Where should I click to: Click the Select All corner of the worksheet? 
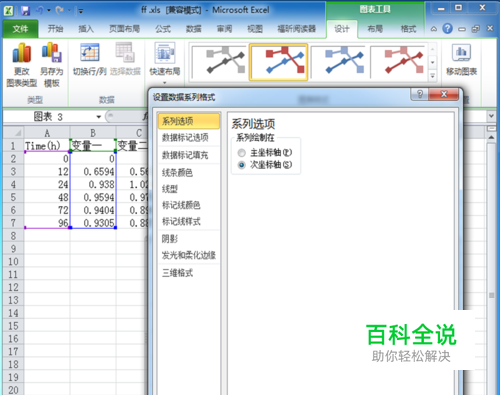pyautogui.click(x=13, y=133)
